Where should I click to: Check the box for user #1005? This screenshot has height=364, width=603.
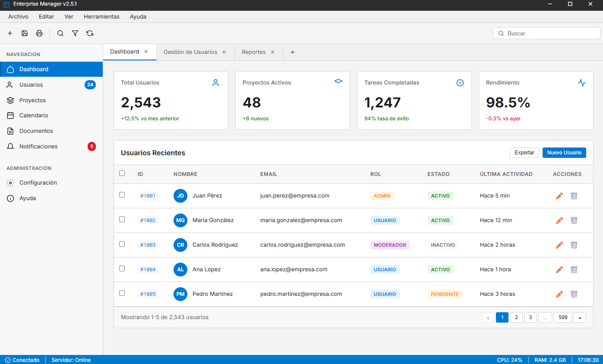pos(122,293)
